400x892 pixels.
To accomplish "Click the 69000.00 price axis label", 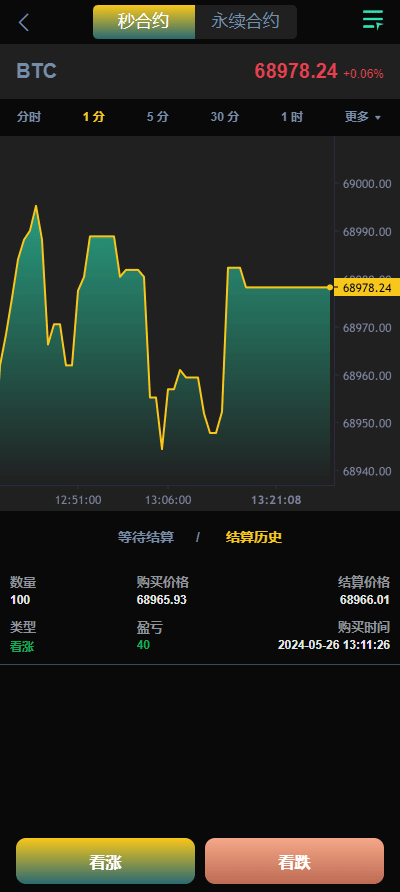I will coord(367,184).
